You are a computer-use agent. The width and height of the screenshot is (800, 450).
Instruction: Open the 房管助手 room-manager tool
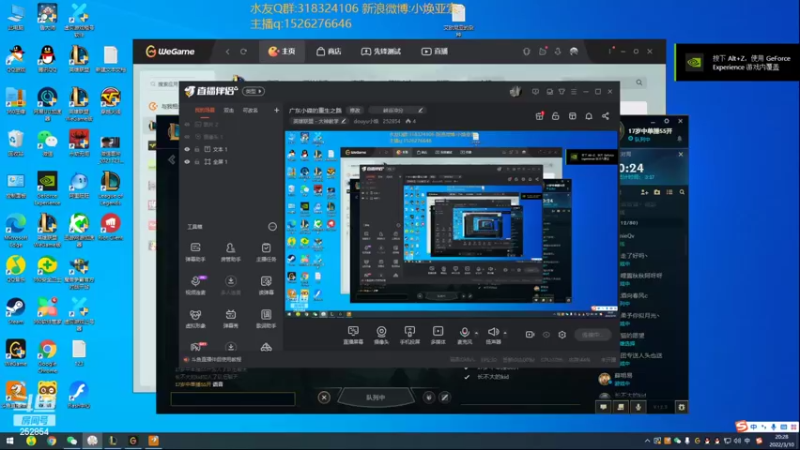231,252
